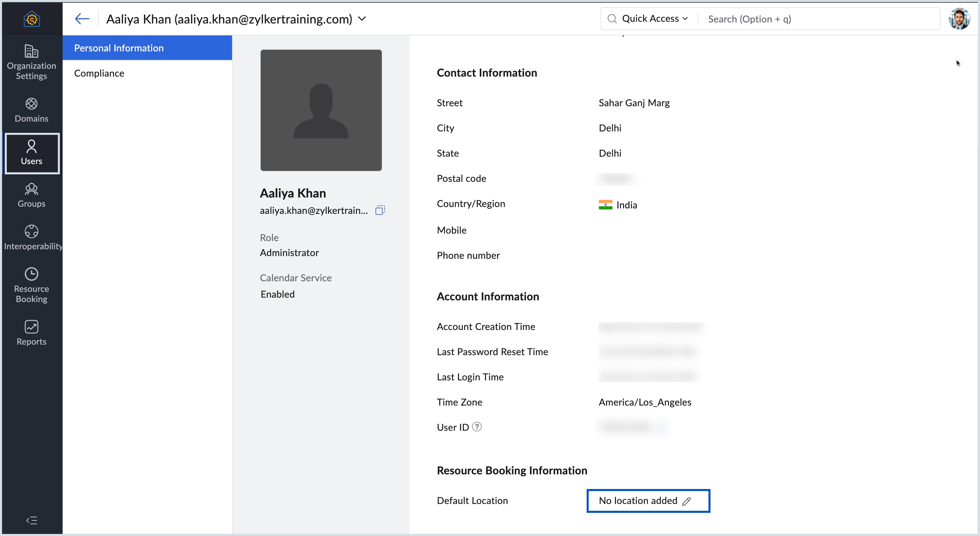The height and width of the screenshot is (536, 980).
Task: Expand the Aaliya Khan user switcher chevron
Action: click(x=362, y=19)
